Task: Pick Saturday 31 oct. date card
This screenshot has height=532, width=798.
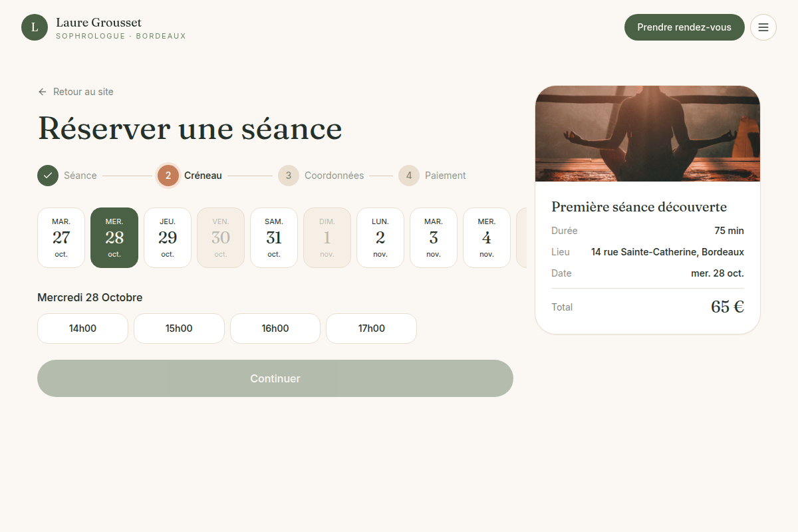Action: pyautogui.click(x=274, y=238)
